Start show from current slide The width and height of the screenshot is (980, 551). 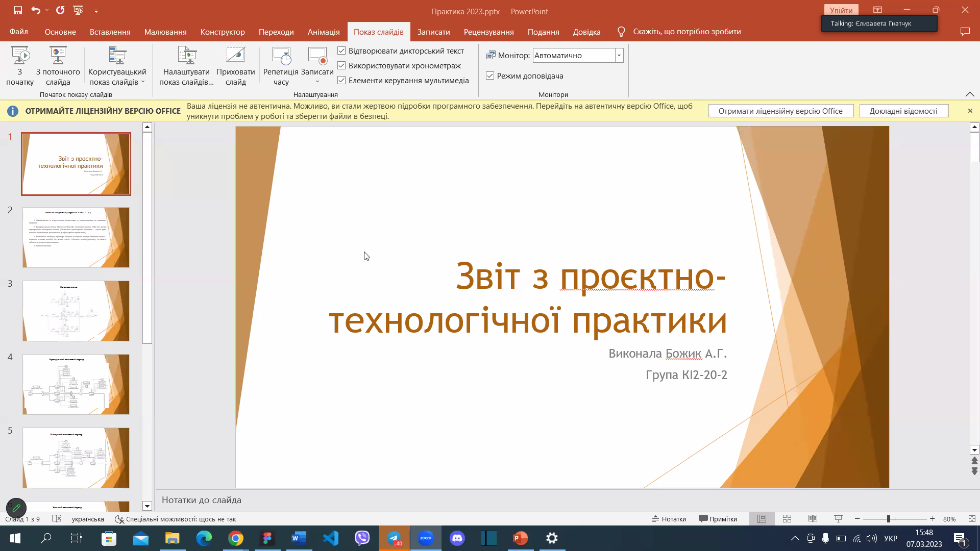pos(58,56)
